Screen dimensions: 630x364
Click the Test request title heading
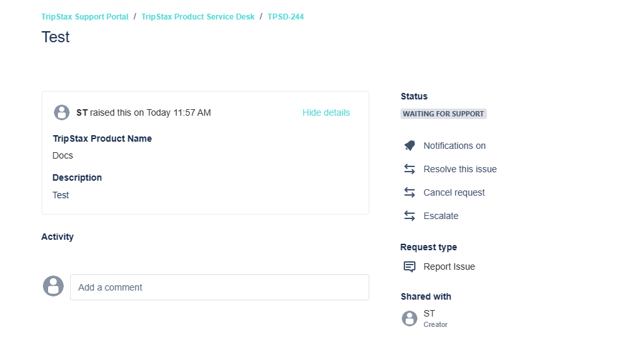click(56, 37)
